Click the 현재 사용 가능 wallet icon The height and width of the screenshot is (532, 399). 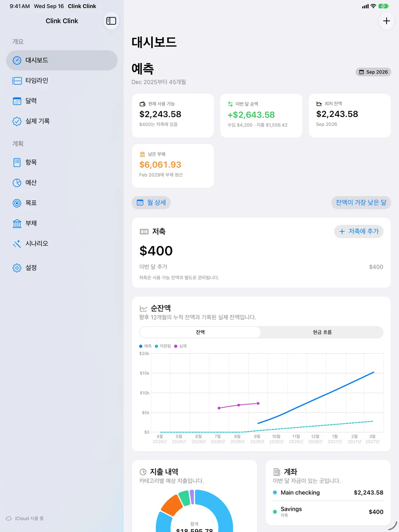point(142,104)
